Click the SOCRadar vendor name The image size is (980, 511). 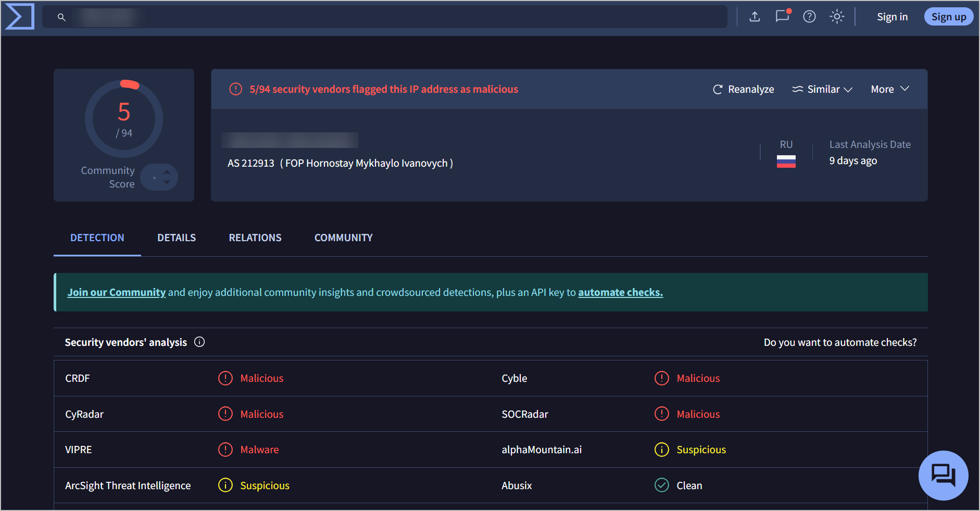click(525, 414)
